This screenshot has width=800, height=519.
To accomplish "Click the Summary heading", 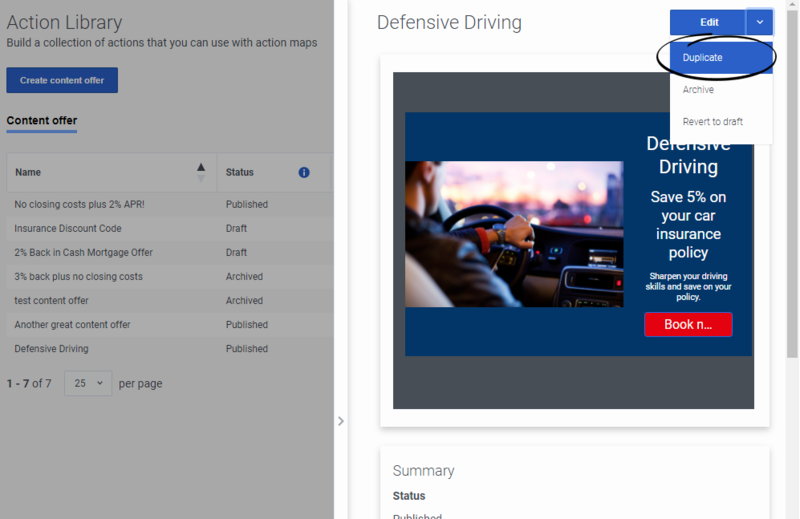I will coord(423,471).
